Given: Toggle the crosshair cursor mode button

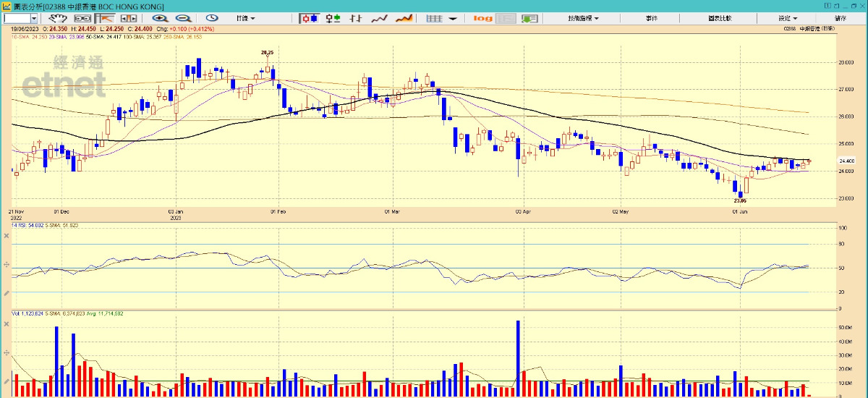Looking at the screenshot, I should (106, 17).
